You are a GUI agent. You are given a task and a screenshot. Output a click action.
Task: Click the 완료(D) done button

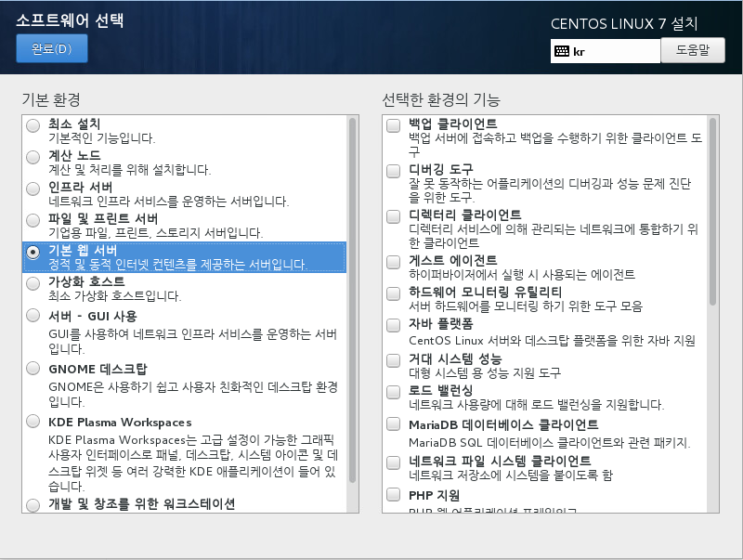[52, 48]
